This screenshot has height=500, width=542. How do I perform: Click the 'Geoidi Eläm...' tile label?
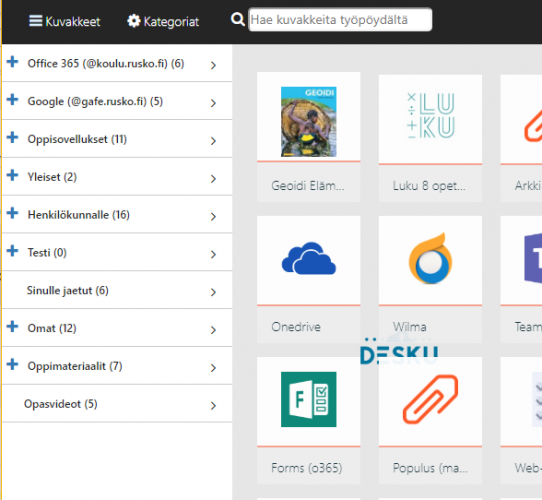coord(308,186)
